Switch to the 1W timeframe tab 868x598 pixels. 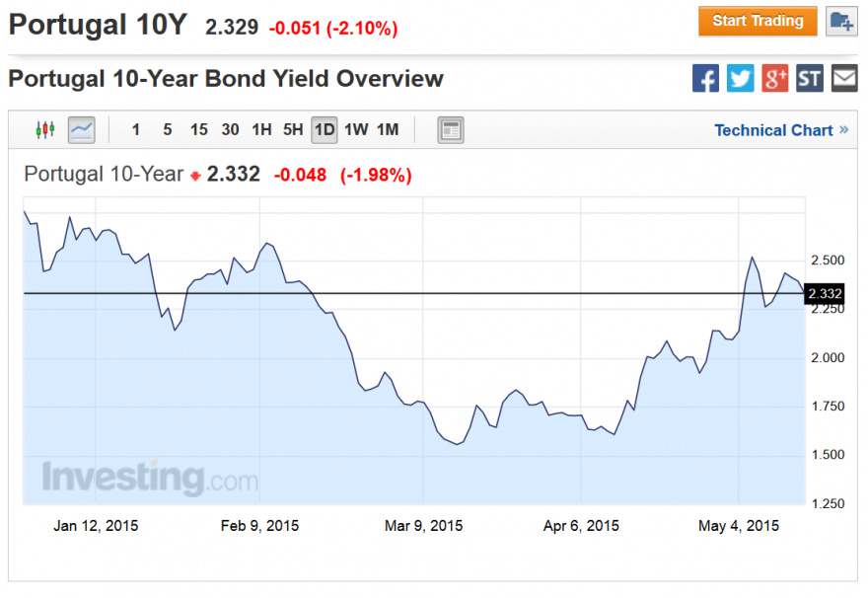tap(355, 129)
